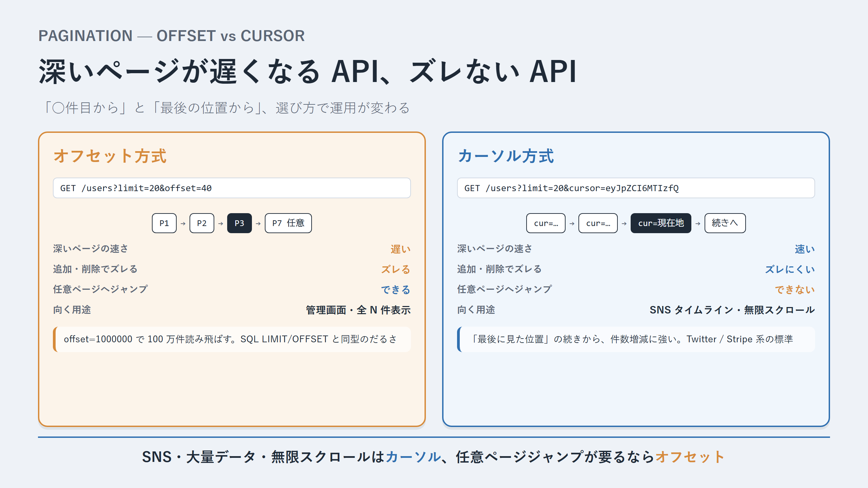The height and width of the screenshot is (488, 868).
Task: Click the blue '速い' value
Action: tap(805, 249)
